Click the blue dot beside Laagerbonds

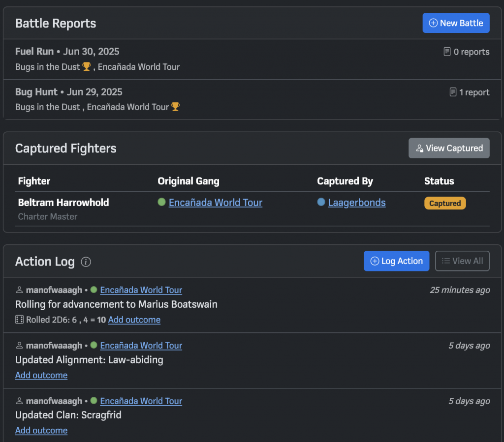(321, 202)
